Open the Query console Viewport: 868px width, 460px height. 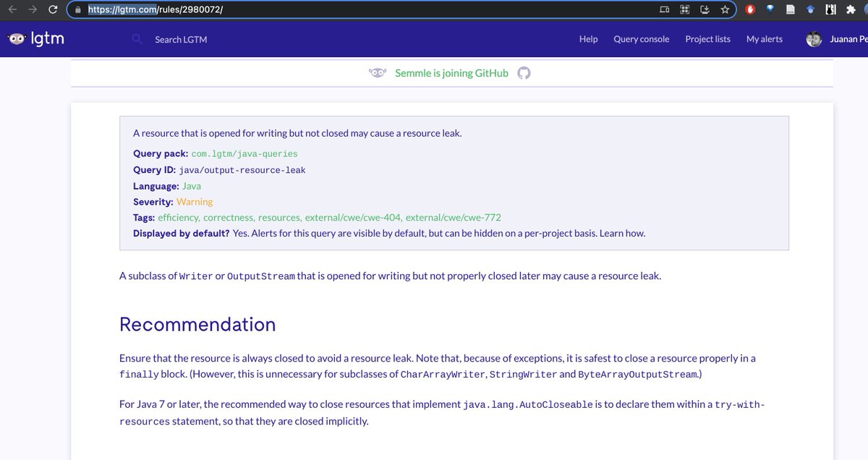click(x=641, y=39)
